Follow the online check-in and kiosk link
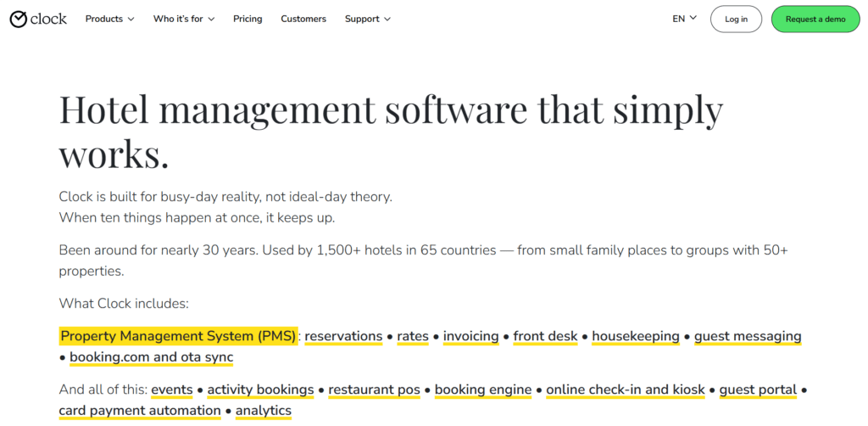Screen dimensions: 868x426 click(626, 390)
